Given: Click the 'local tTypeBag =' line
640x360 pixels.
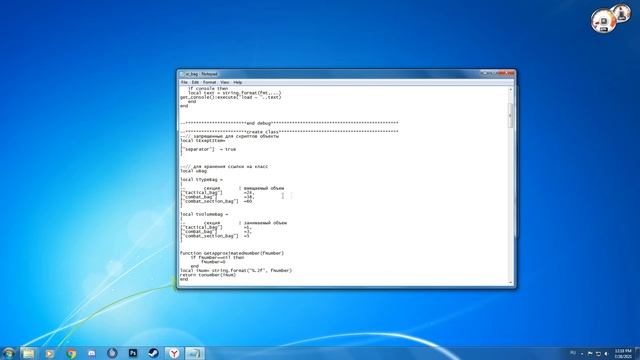Looking at the screenshot, I should (x=202, y=179).
